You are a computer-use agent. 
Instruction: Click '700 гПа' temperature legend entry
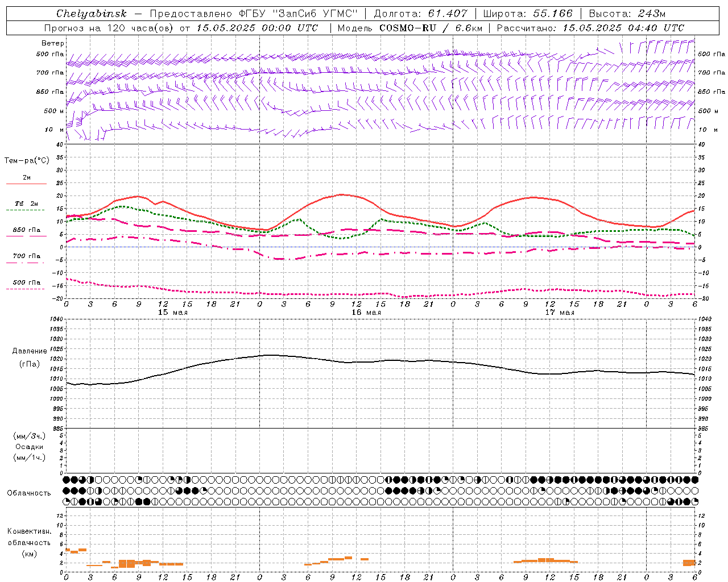pos(27,256)
